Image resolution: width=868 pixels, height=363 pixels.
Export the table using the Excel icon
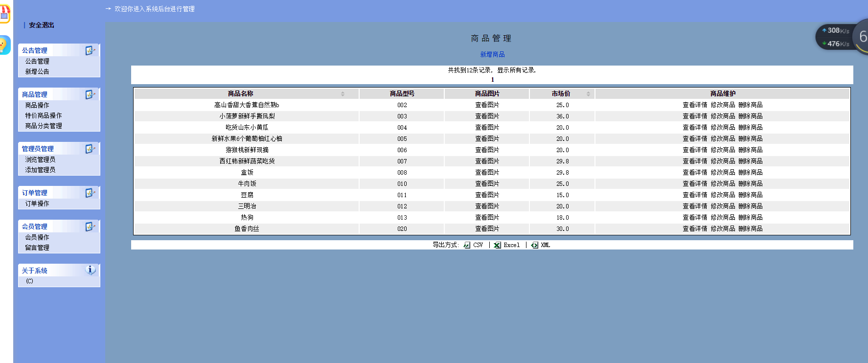tap(497, 245)
